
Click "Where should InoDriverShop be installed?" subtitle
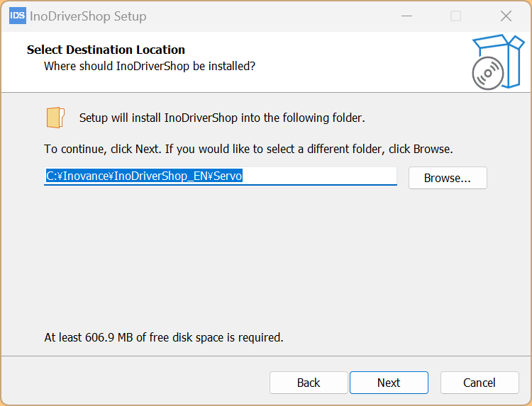pyautogui.click(x=150, y=66)
